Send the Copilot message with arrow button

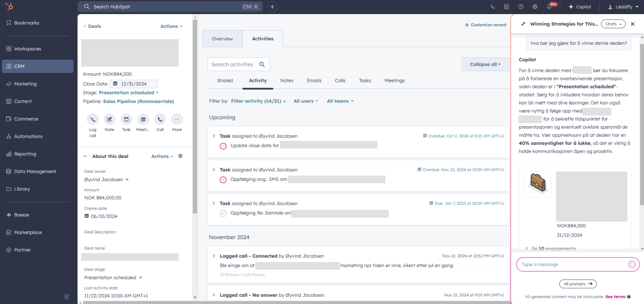632,264
